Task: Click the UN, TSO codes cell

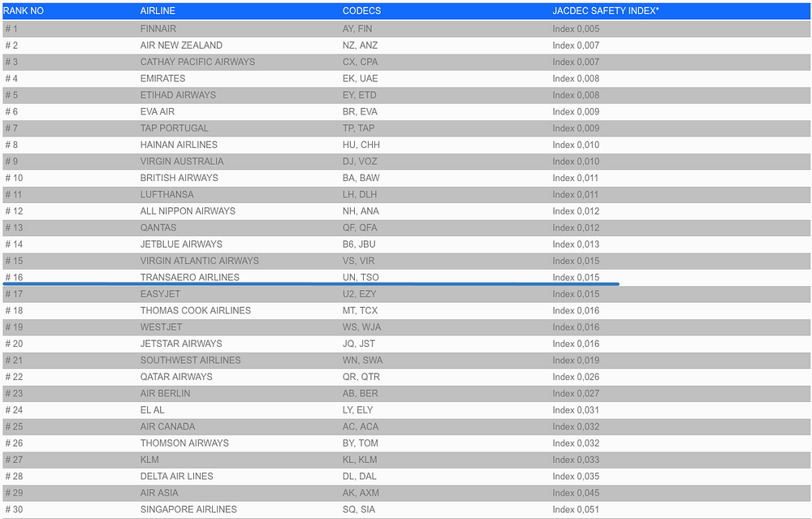Action: pyautogui.click(x=361, y=278)
